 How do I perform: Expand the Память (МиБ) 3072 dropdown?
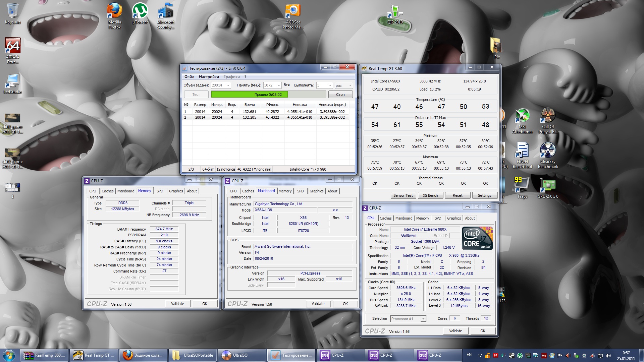(x=279, y=85)
